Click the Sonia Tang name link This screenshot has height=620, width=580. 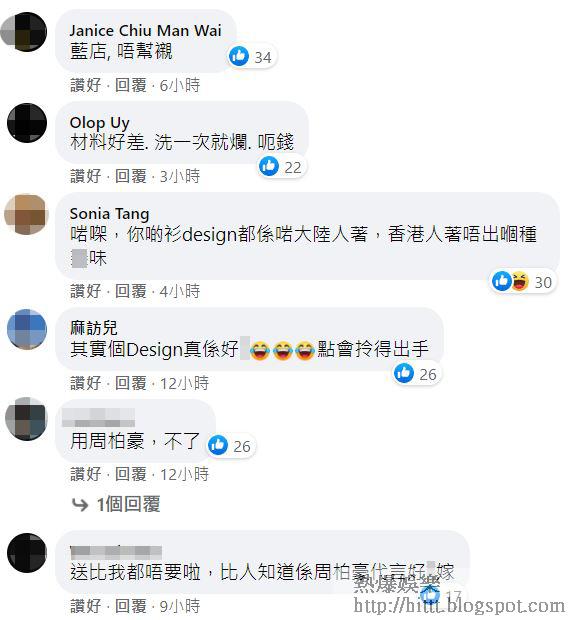(110, 214)
